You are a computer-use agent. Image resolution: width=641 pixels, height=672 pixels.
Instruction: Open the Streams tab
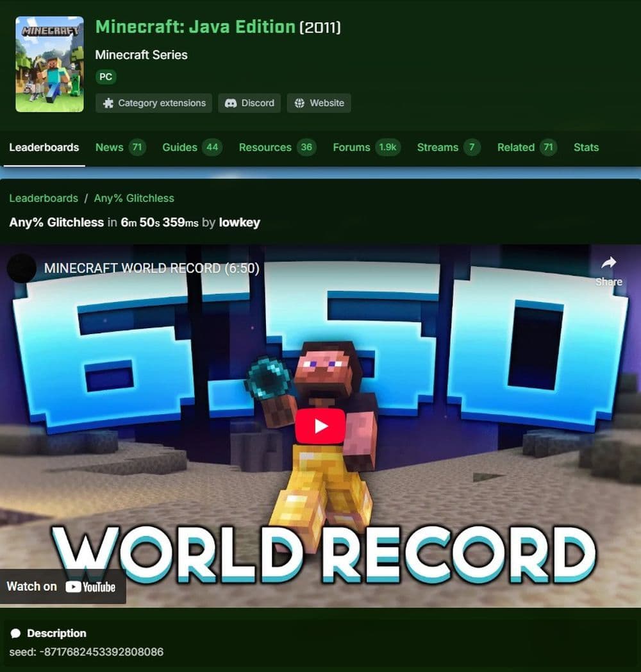[437, 147]
